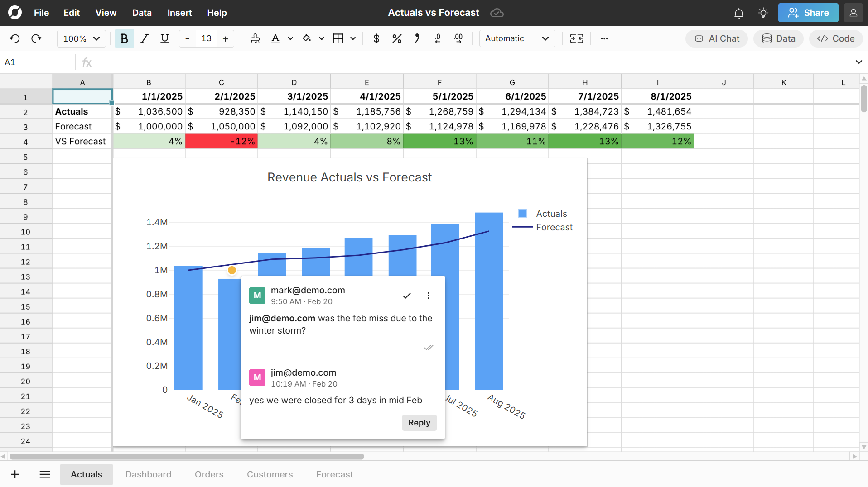Open the zoom level 100% dropdown
The width and height of the screenshot is (868, 487).
pos(82,39)
